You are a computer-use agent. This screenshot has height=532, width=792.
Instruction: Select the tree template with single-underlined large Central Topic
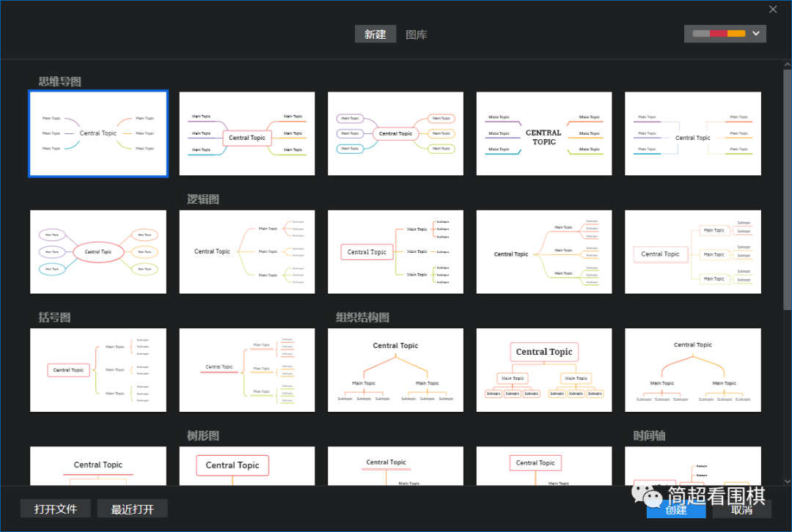(98, 466)
